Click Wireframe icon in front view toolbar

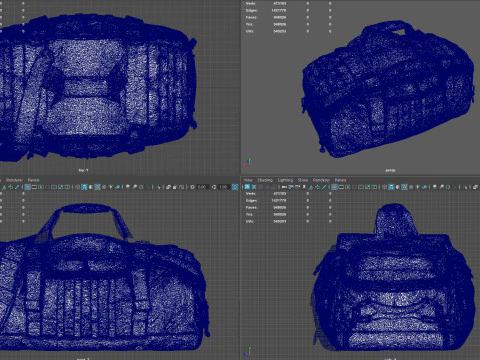[77, 187]
